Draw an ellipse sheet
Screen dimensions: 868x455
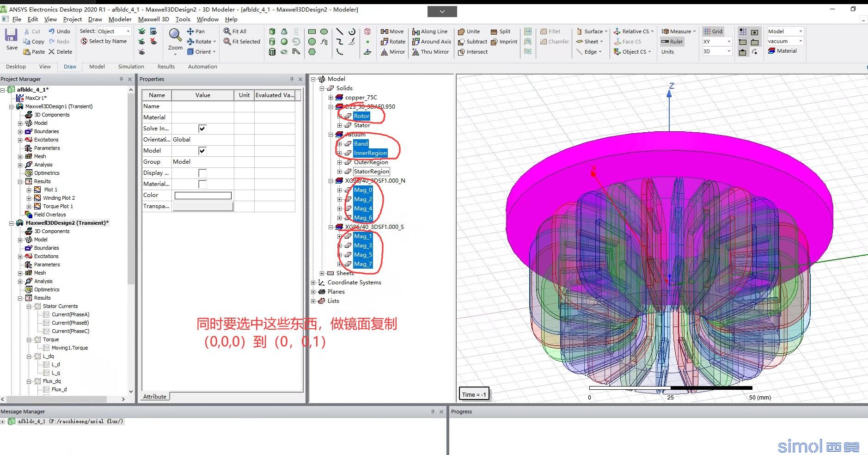click(324, 31)
